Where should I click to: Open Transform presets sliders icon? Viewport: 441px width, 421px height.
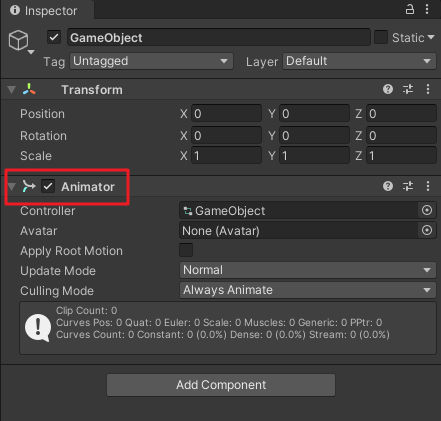tap(408, 89)
